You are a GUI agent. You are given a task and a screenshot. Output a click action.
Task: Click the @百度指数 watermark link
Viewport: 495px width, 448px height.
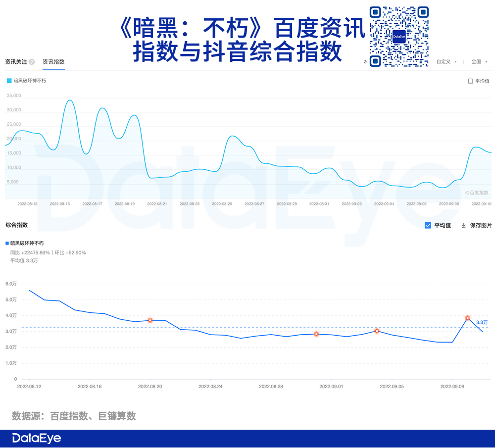[x=477, y=193]
